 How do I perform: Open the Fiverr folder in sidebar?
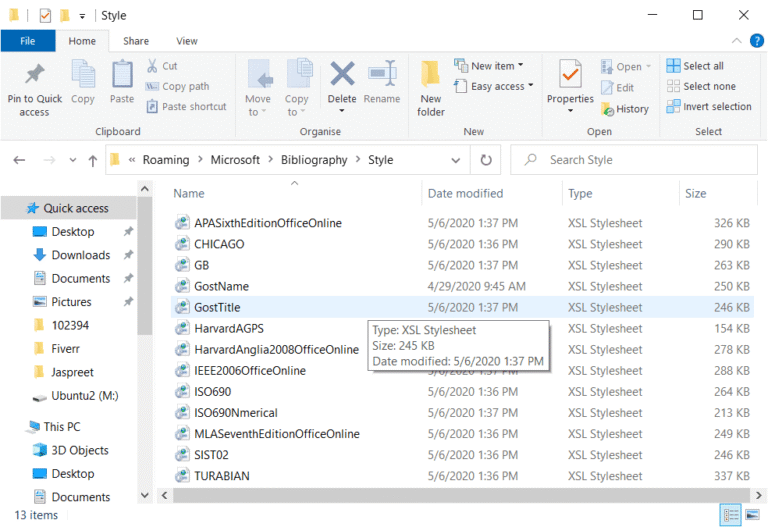tap(65, 349)
